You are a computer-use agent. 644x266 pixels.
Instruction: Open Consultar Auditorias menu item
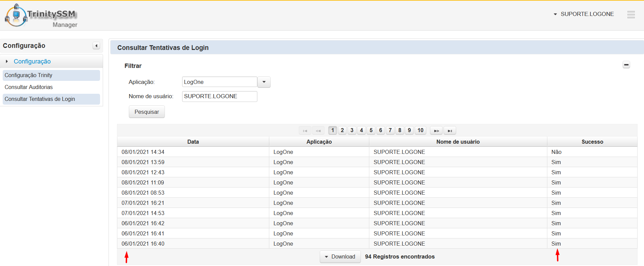29,87
